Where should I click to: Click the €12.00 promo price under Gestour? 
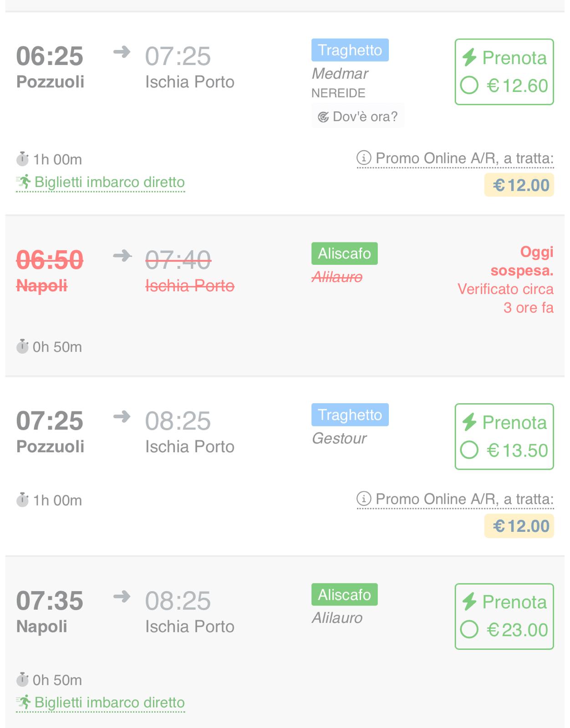[x=519, y=526]
